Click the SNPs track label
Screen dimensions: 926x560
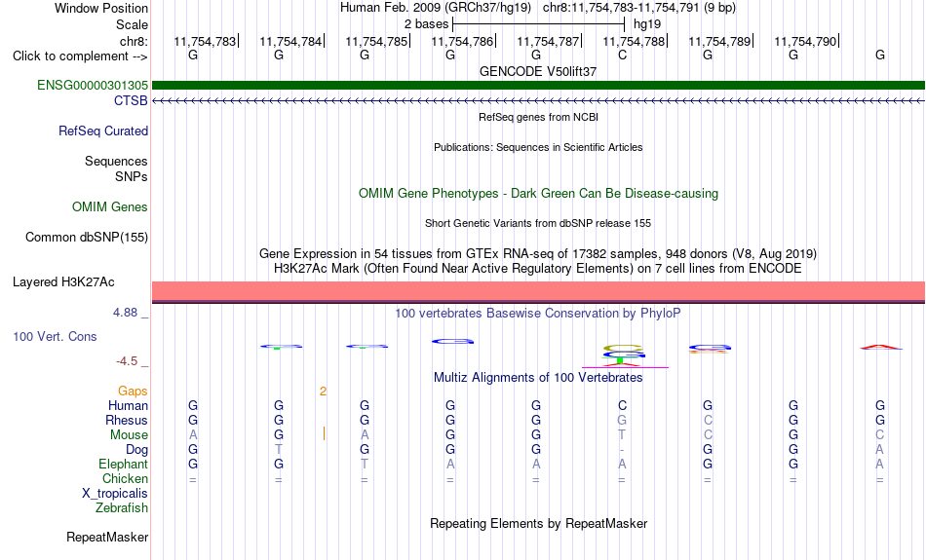point(132,176)
